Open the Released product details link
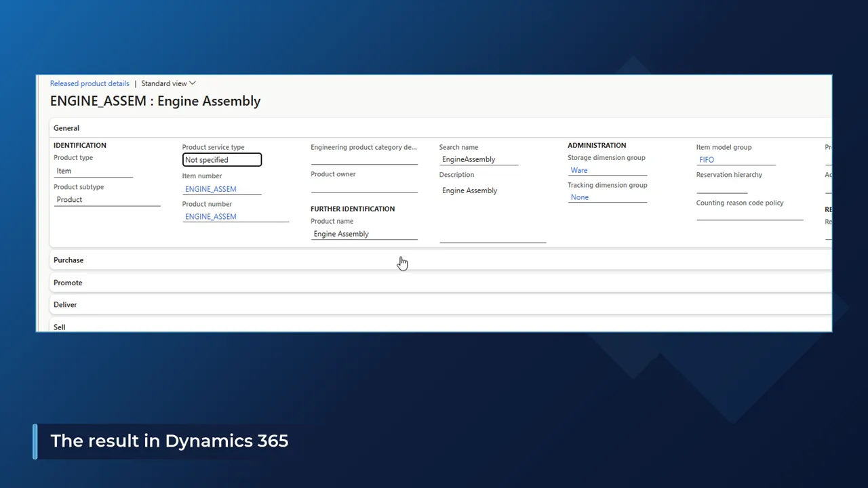This screenshot has height=488, width=868. [90, 83]
